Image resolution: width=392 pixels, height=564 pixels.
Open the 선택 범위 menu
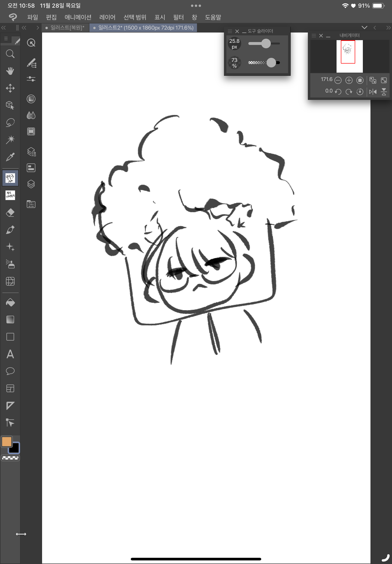135,17
